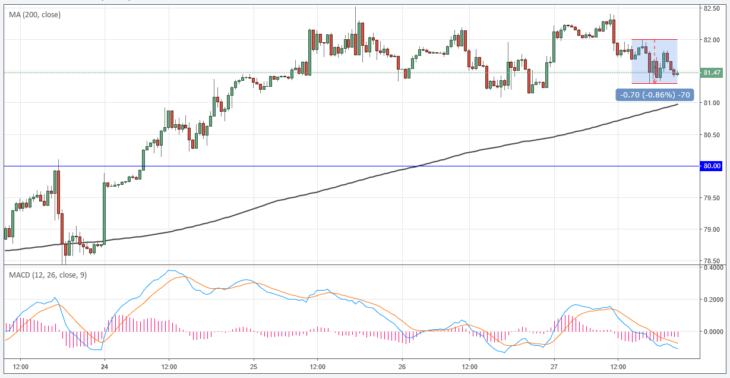Click the 82.00 price axis label
730x378 pixels.
(712, 40)
